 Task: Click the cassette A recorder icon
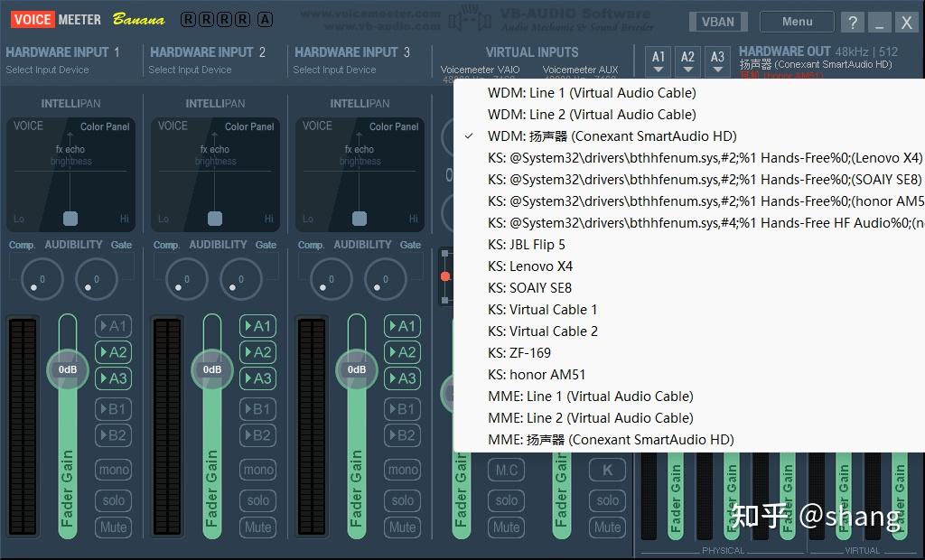tap(265, 20)
